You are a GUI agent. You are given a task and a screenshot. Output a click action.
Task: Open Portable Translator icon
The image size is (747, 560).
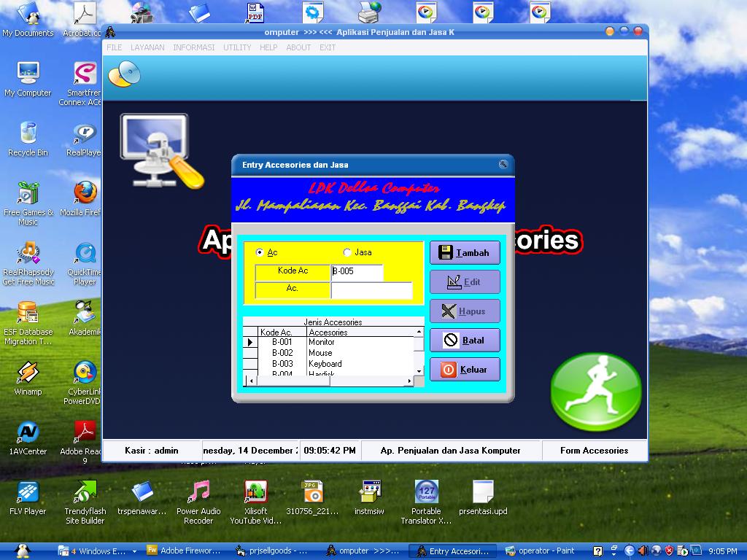pos(426,503)
